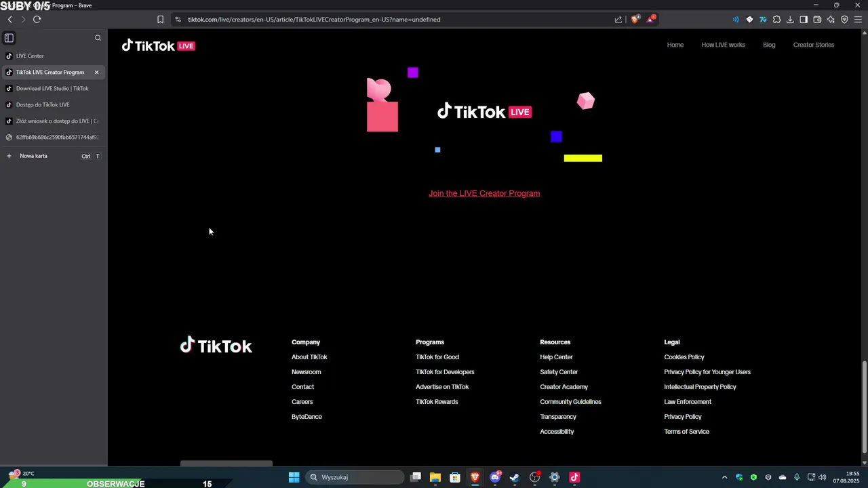Image resolution: width=868 pixels, height=488 pixels.
Task: Switch to Dostęp do TikTok LIVE tab
Action: point(53,104)
